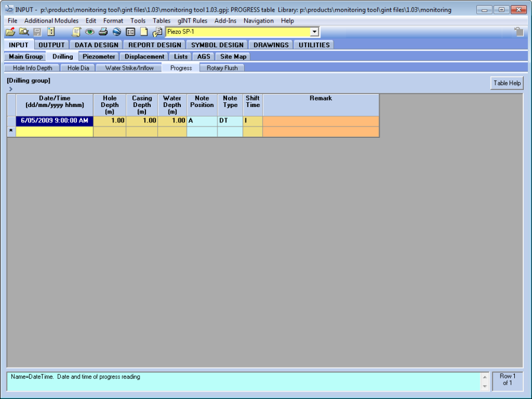Click the scroll document icon in toolbar
The width and height of the screenshot is (532, 399).
pyautogui.click(x=76, y=32)
